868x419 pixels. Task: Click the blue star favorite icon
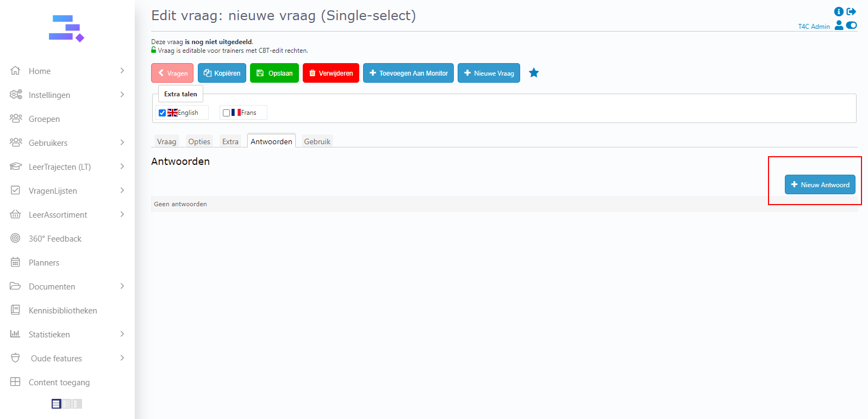click(x=534, y=73)
